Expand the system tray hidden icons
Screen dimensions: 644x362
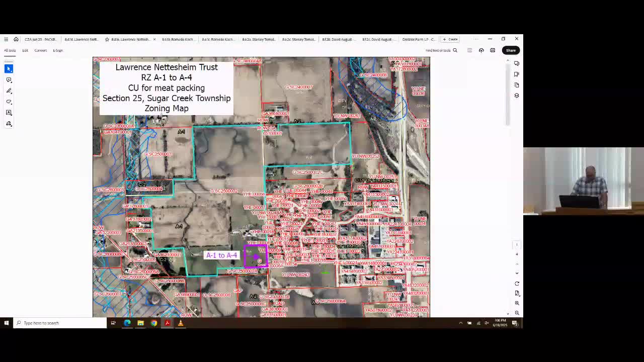coord(461,323)
